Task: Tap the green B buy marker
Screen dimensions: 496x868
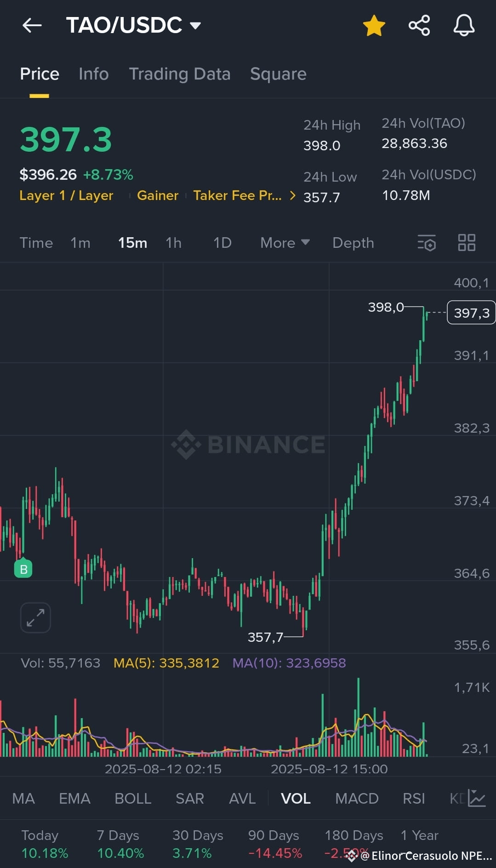Action: pyautogui.click(x=23, y=569)
